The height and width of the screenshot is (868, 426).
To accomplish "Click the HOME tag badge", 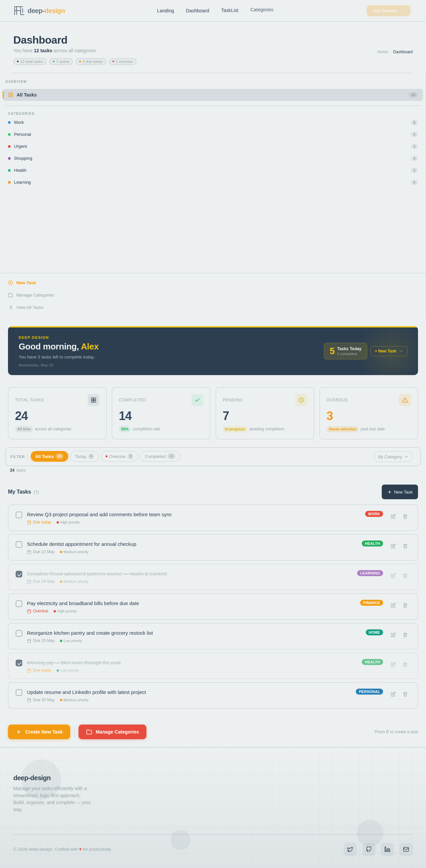I will (374, 632).
